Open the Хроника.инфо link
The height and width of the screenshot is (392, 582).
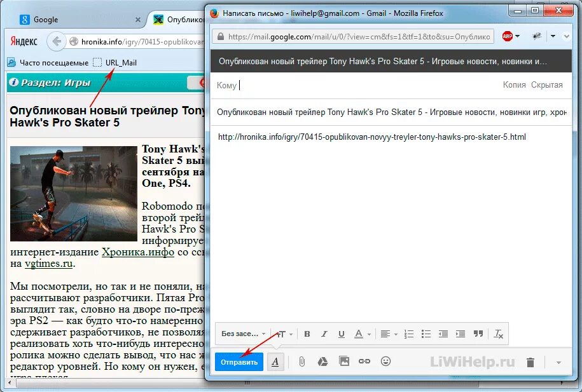click(x=138, y=252)
